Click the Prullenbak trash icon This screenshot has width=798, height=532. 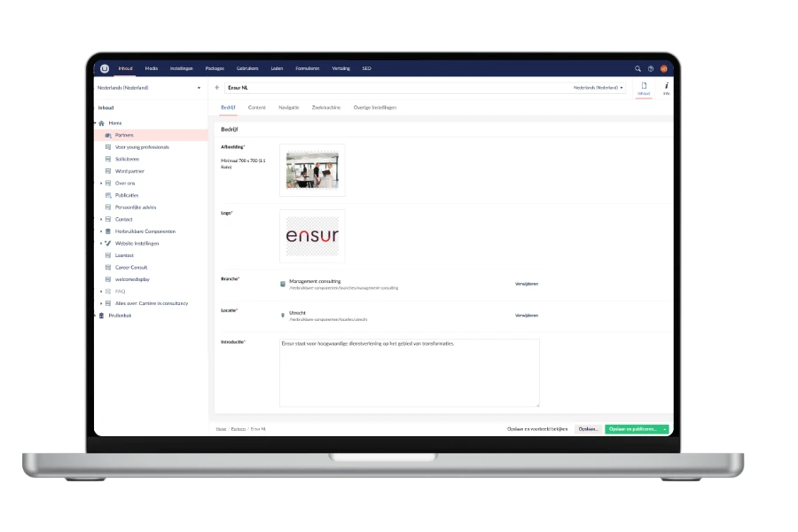(x=101, y=315)
